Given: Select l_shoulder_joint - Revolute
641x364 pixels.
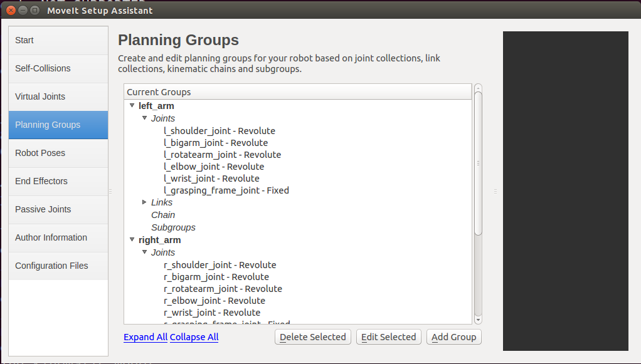Looking at the screenshot, I should pyautogui.click(x=220, y=131).
